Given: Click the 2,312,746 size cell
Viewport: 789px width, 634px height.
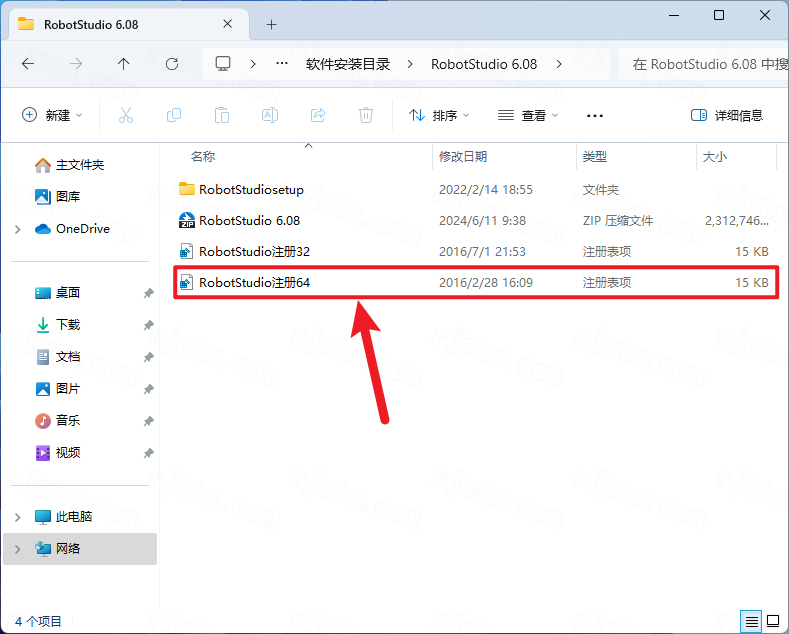Looking at the screenshot, I should pos(737,220).
